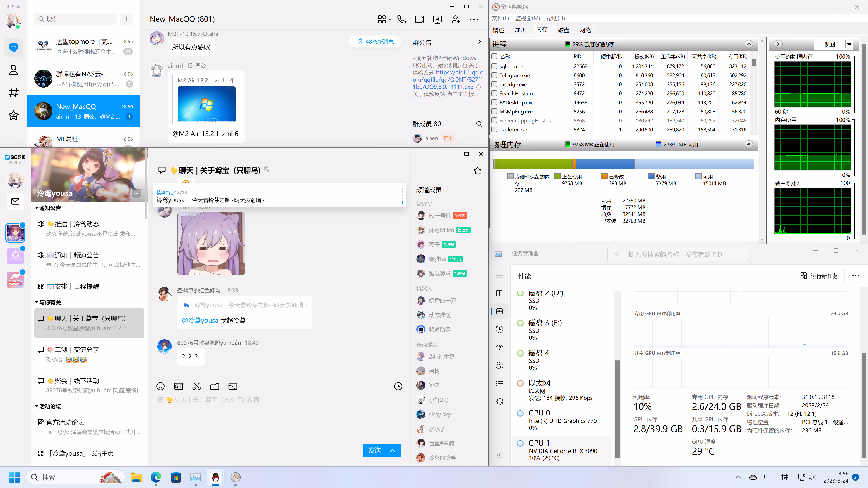Open chat history clock icon
The image size is (868, 488).
point(398,386)
